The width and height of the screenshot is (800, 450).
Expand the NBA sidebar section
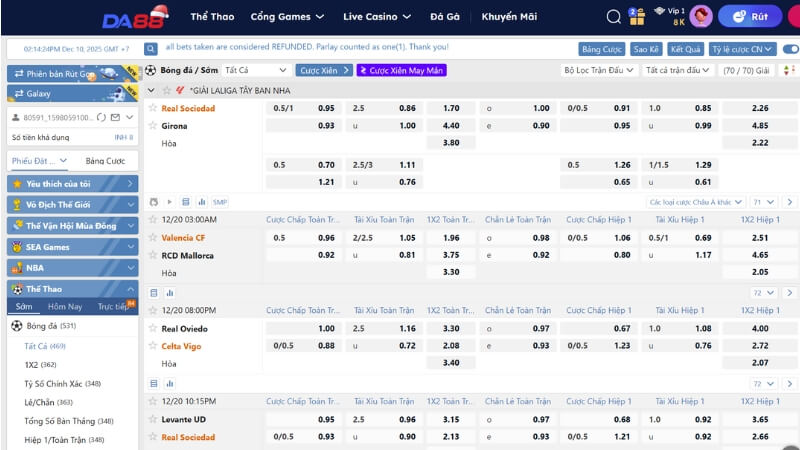point(72,268)
